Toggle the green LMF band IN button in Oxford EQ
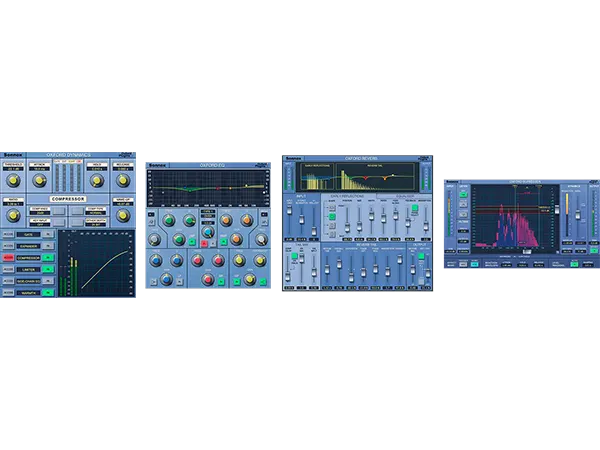The height and width of the screenshot is (450, 600). [x=192, y=242]
